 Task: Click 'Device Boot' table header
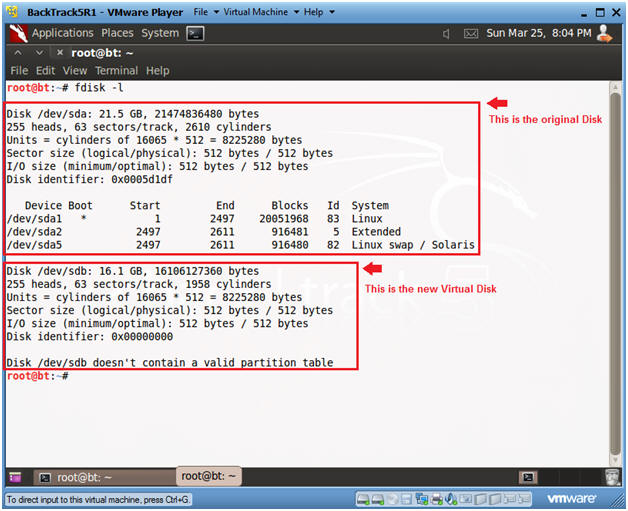click(58, 205)
